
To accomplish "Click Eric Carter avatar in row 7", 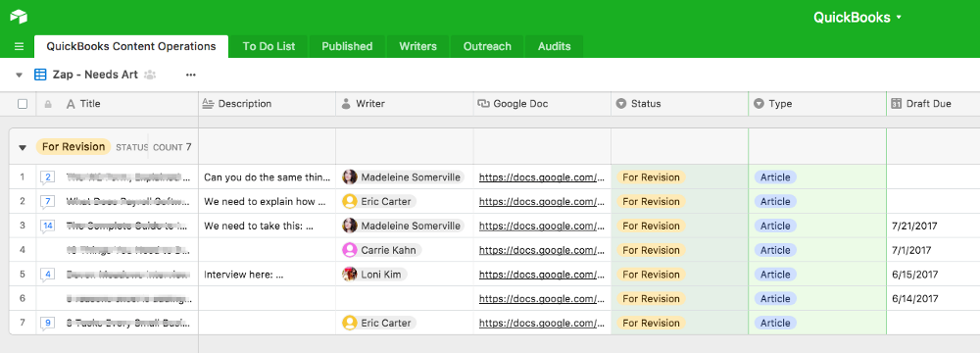I will coord(350,323).
